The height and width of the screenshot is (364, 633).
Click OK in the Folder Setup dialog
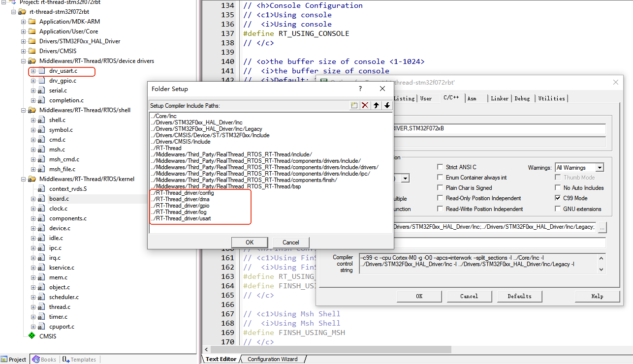(x=250, y=242)
